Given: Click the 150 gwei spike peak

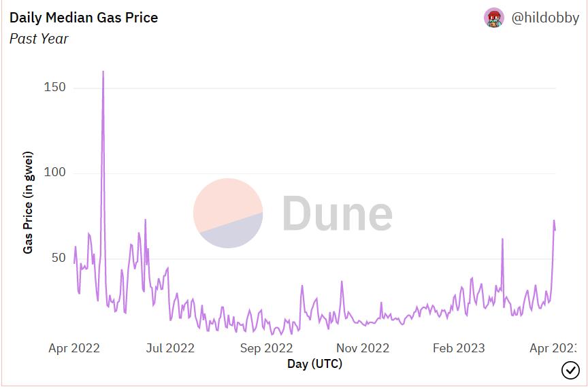Looking at the screenshot, I should tap(103, 72).
